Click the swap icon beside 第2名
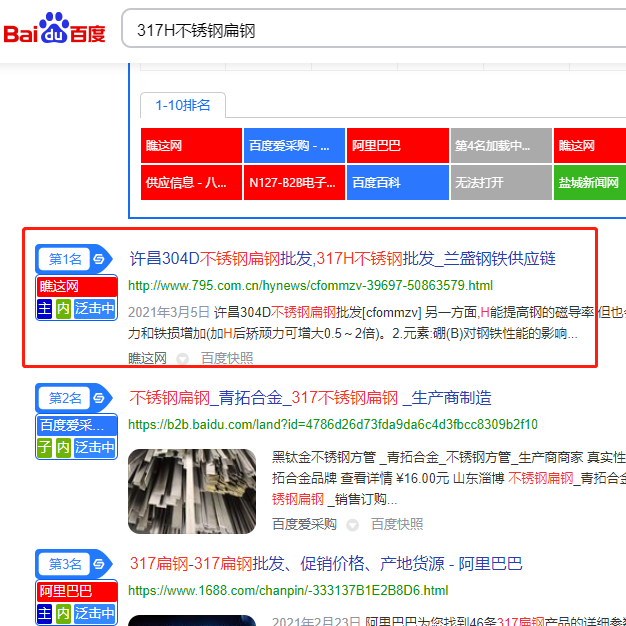Screen dimensions: 626x626 click(x=99, y=398)
